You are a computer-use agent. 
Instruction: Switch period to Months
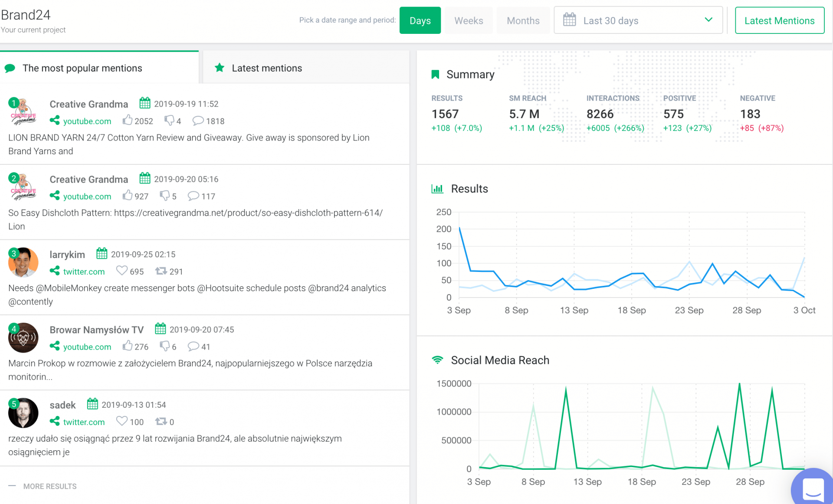pyautogui.click(x=523, y=20)
